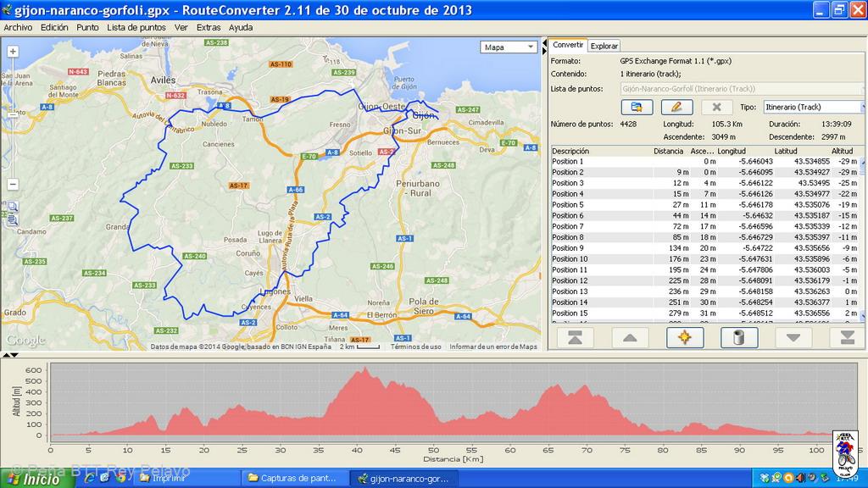Viewport: 868px width, 488px height.
Task: Switch to the Explorar tab
Action: pyautogui.click(x=604, y=46)
